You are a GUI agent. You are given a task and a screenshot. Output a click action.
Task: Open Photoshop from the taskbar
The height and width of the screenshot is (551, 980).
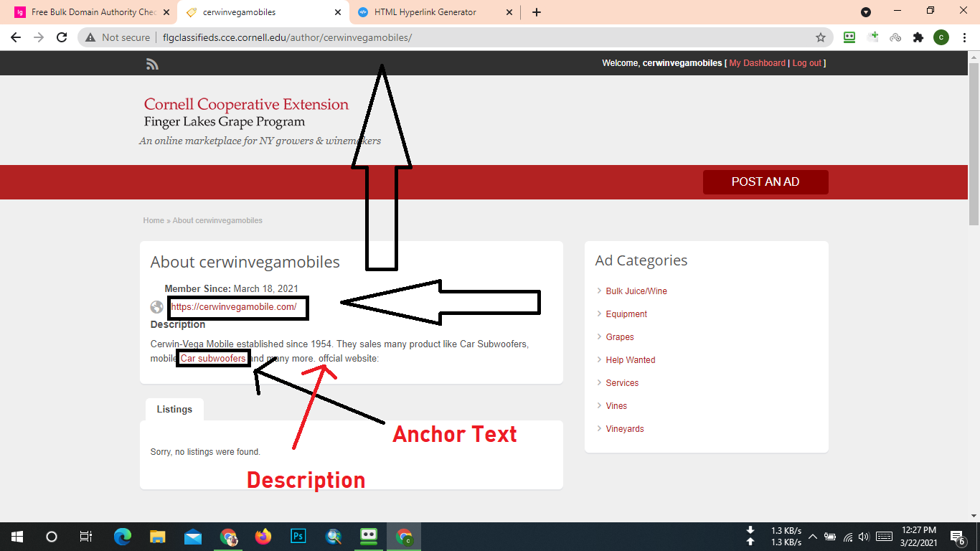coord(298,536)
